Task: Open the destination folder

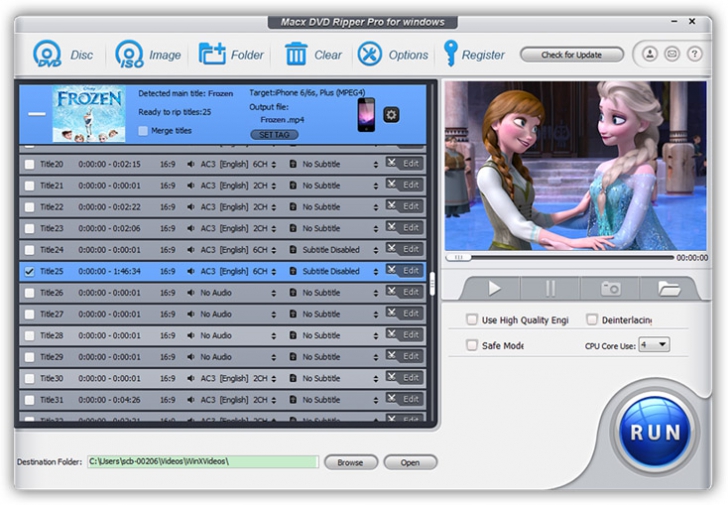Action: tap(410, 462)
